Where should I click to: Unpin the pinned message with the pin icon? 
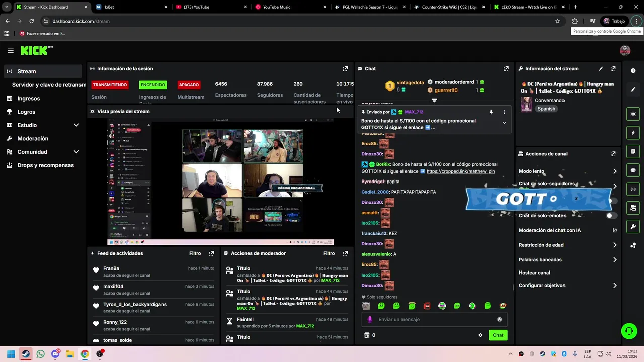[x=491, y=112]
